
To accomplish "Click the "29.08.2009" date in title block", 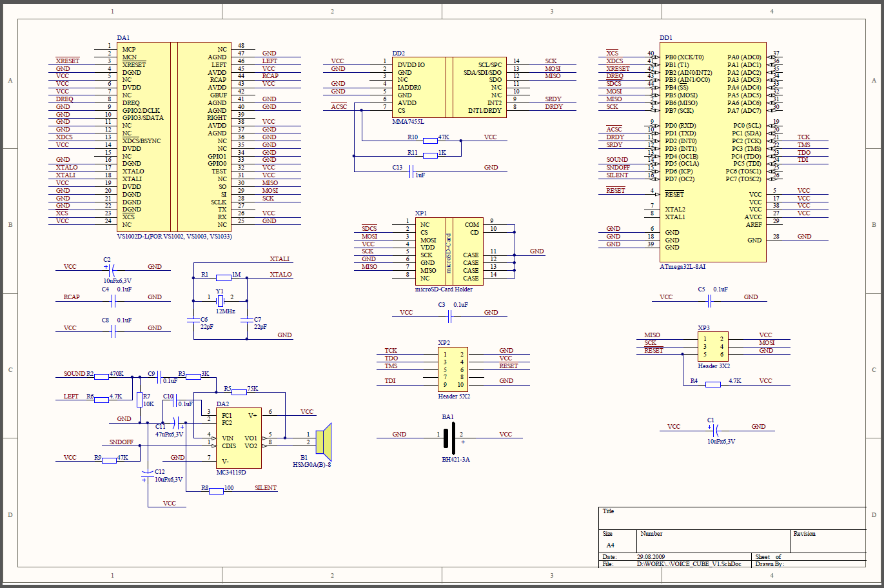I will click(651, 557).
